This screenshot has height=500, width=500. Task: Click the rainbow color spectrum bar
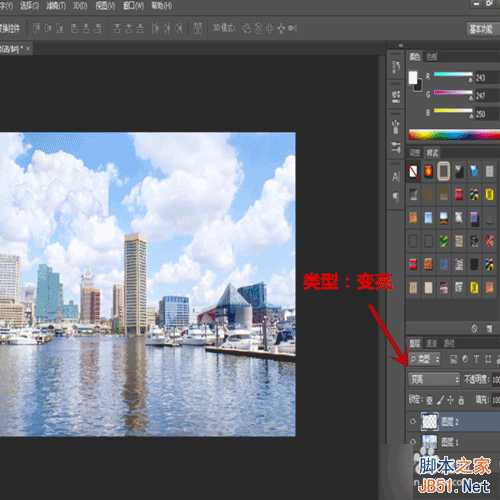(x=454, y=135)
